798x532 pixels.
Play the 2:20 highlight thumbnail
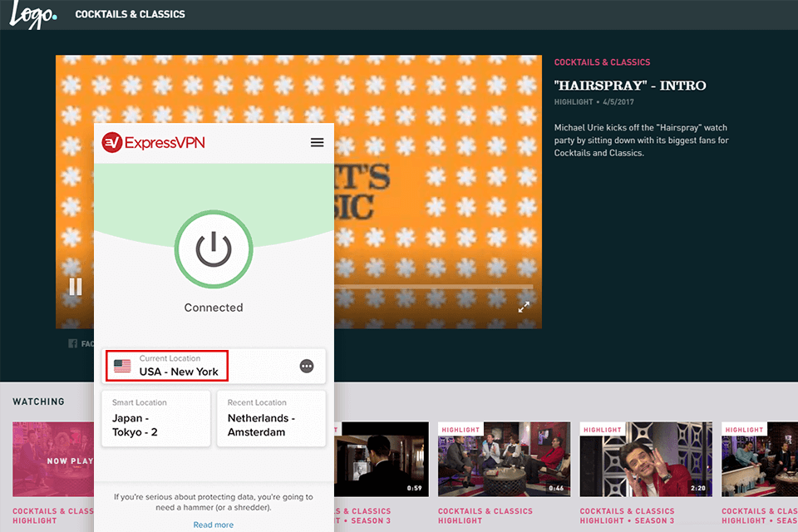pyautogui.click(x=646, y=459)
